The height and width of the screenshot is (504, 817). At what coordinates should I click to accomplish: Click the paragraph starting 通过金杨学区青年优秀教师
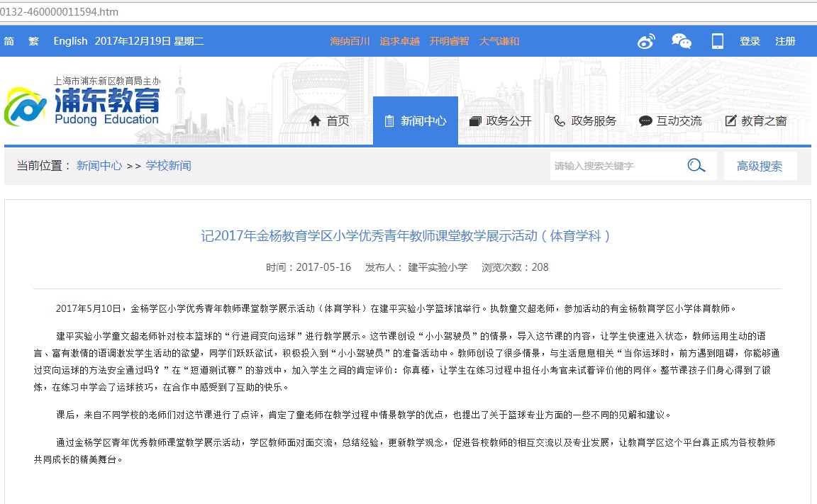404,451
